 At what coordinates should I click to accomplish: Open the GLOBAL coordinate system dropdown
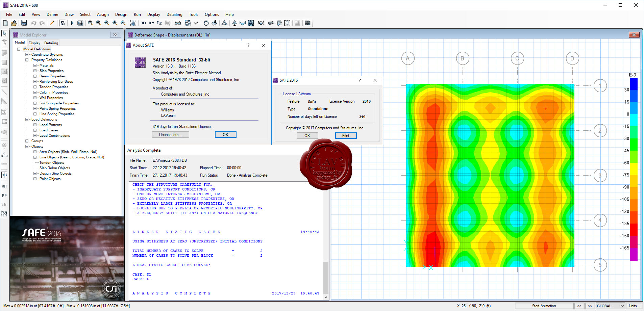[610, 306]
